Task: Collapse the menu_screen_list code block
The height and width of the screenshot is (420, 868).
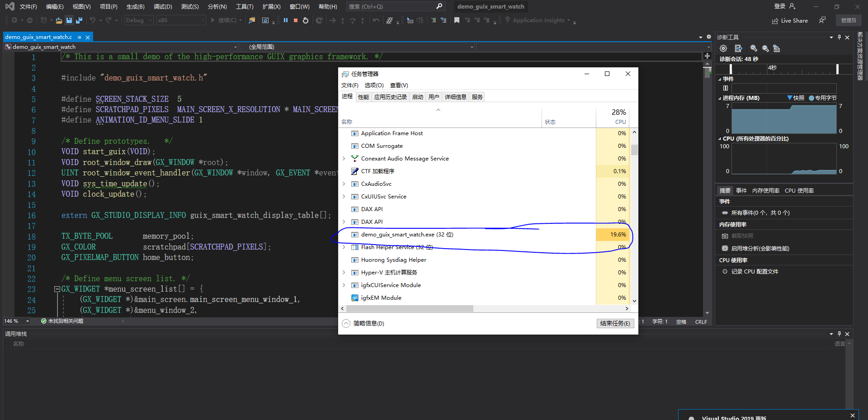Action: (x=57, y=289)
